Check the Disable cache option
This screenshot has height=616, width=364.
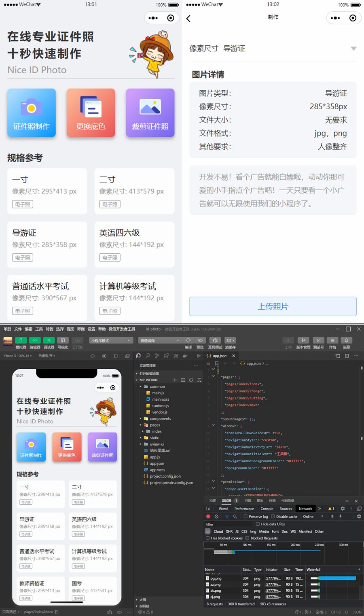pos(273,516)
